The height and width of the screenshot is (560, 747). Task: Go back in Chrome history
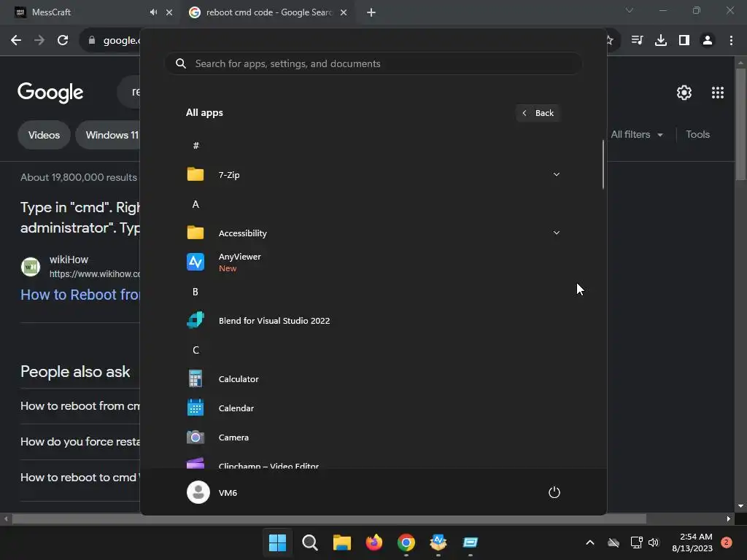click(16, 41)
